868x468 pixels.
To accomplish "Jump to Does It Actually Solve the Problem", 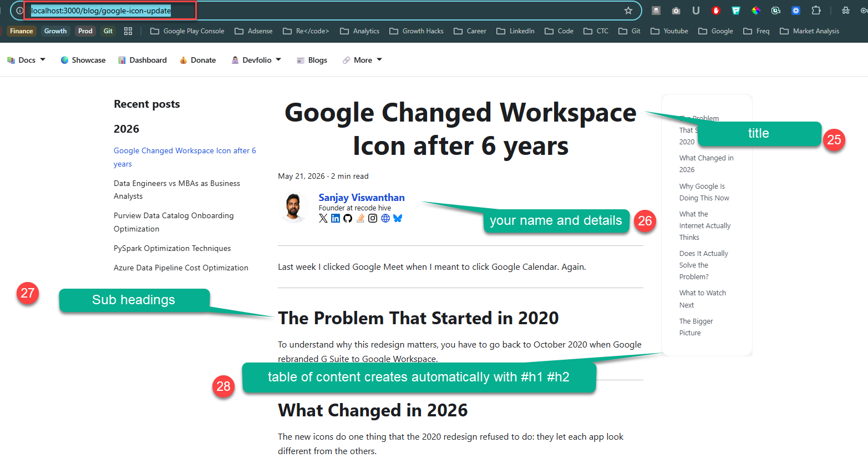I will coord(704,265).
